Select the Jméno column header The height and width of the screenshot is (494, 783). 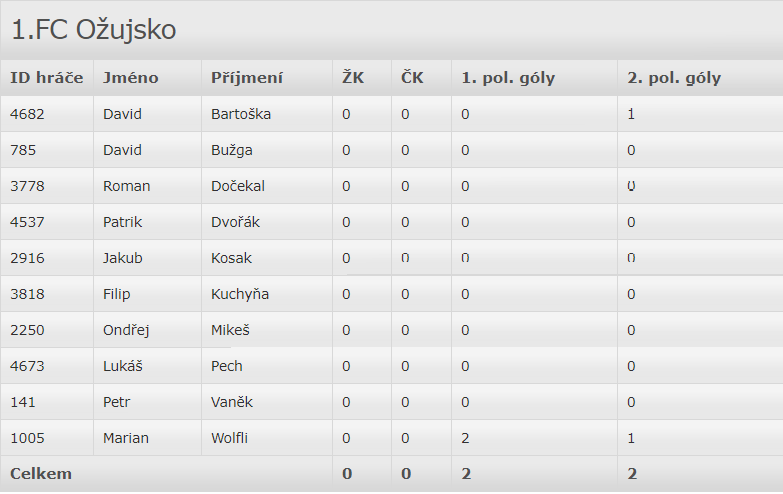point(130,78)
